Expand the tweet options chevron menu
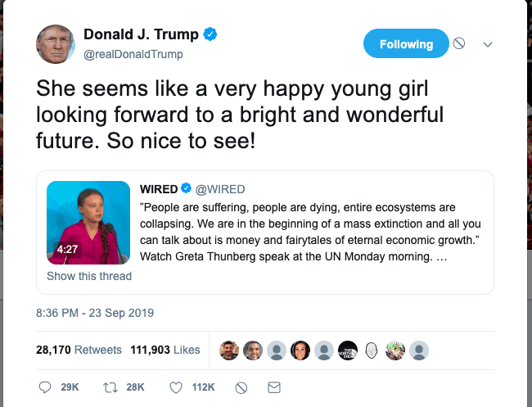This screenshot has width=532, height=407. (x=488, y=44)
